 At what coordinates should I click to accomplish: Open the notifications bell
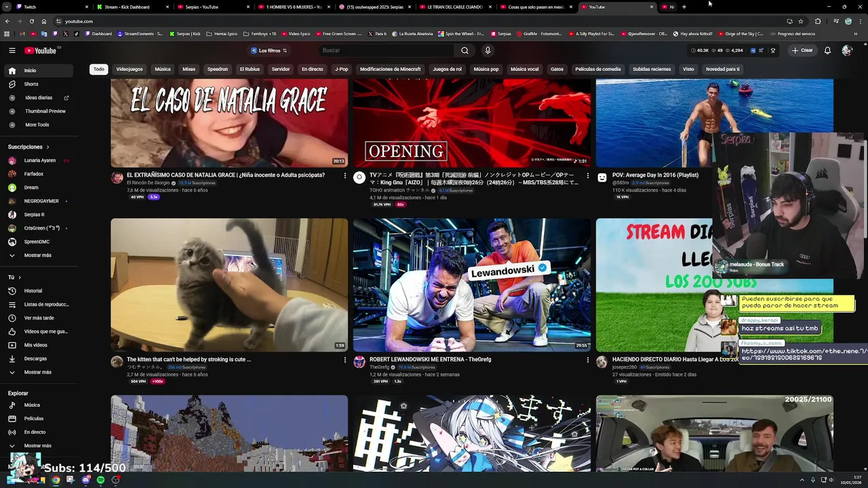(x=827, y=50)
